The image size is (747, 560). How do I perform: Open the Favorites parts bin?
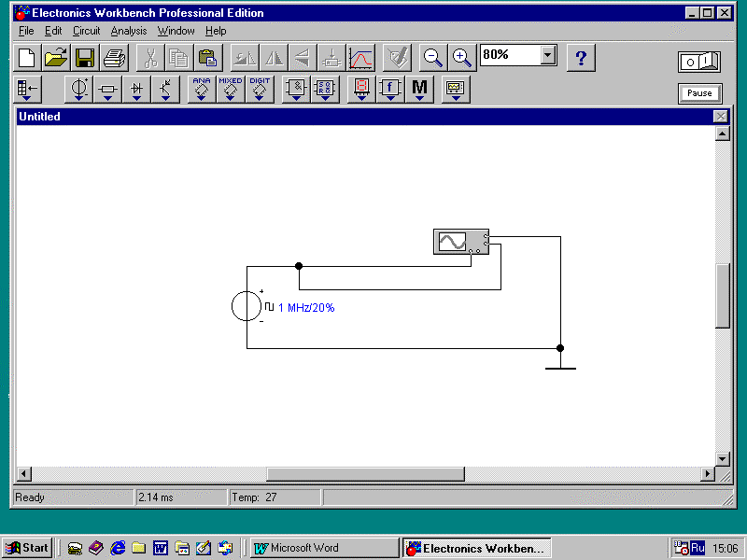(27, 89)
